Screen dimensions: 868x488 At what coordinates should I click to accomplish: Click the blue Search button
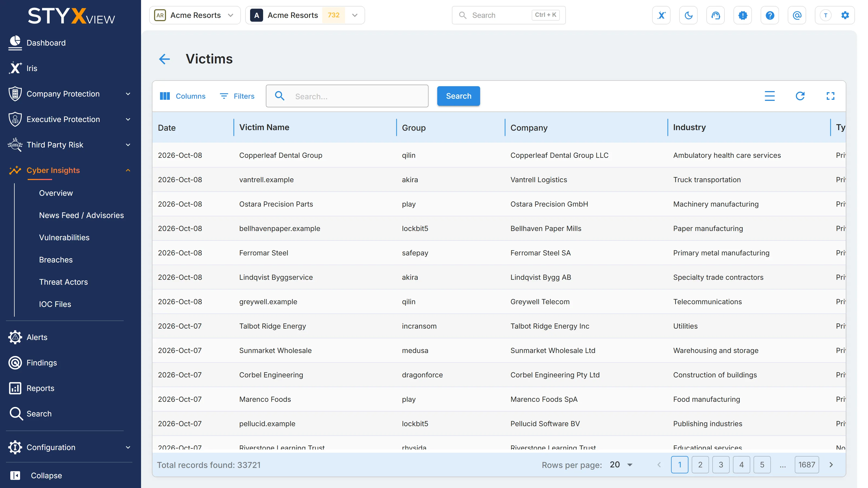tap(458, 96)
